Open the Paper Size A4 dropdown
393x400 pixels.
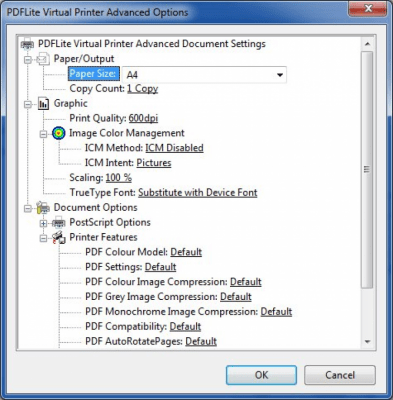pos(204,75)
